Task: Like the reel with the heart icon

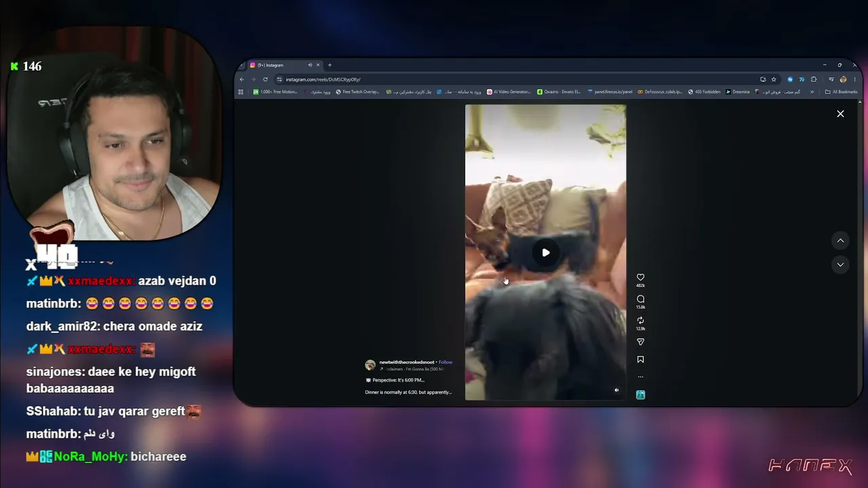Action: click(640, 277)
